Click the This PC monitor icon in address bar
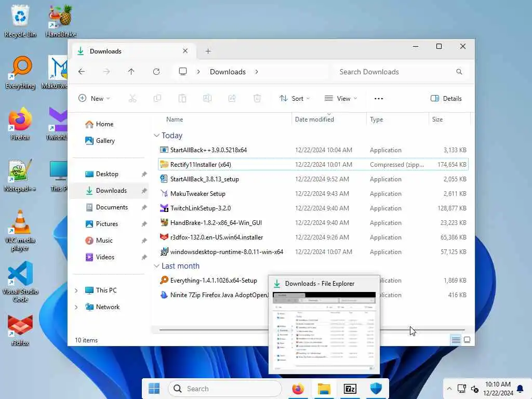The image size is (532, 399). pos(183,72)
